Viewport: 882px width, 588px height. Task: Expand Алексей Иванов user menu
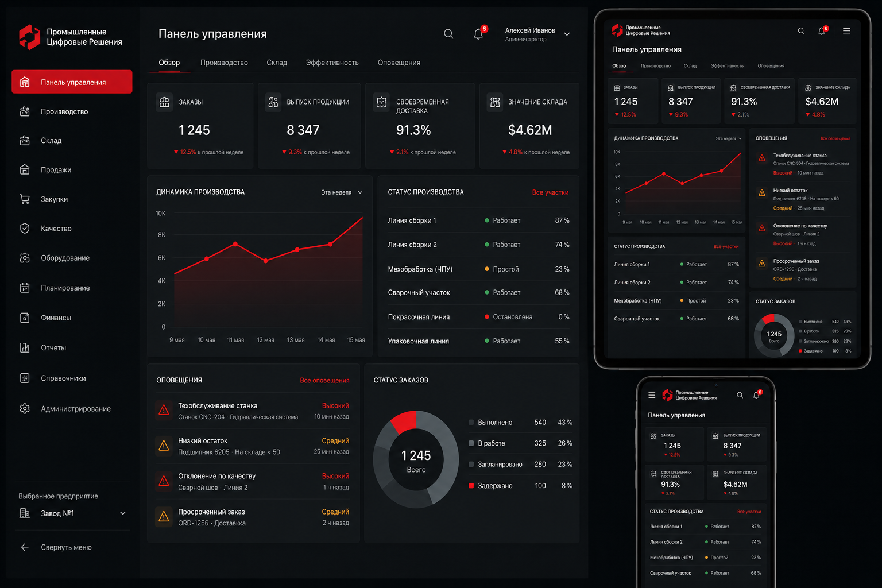(567, 34)
